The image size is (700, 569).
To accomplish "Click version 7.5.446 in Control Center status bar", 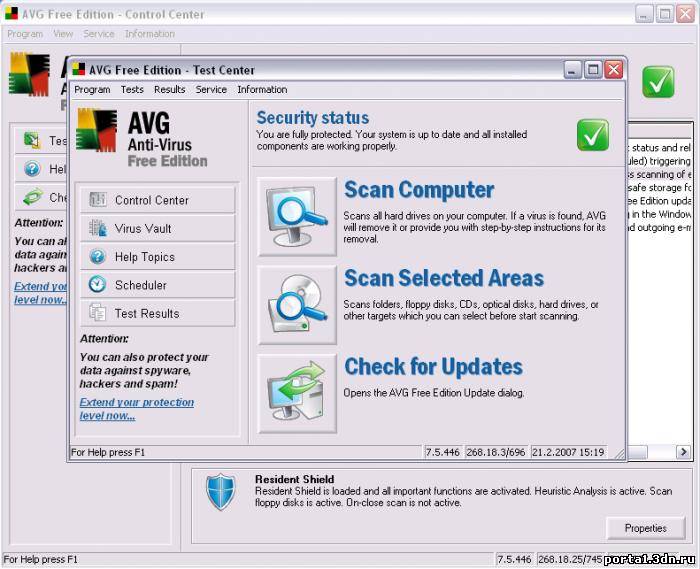I will (514, 559).
